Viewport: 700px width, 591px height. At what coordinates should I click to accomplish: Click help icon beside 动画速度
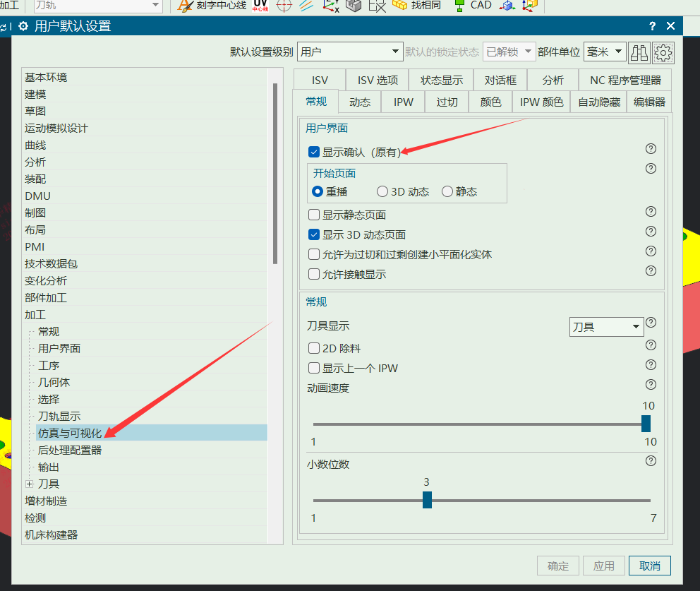pyautogui.click(x=651, y=385)
